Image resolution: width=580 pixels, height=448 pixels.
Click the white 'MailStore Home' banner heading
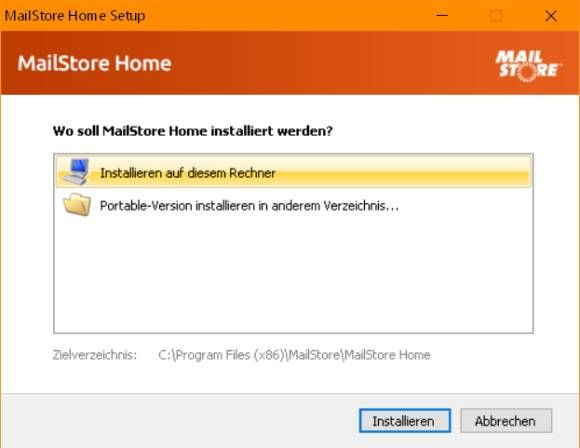click(x=94, y=63)
